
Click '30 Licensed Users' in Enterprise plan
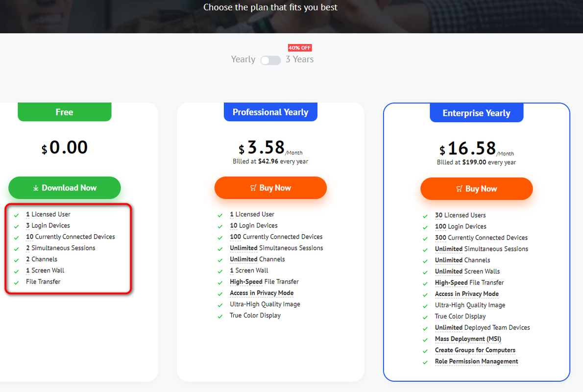tap(461, 215)
